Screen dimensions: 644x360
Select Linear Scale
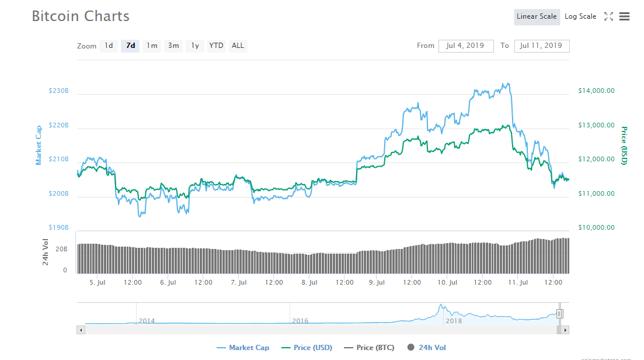(537, 16)
